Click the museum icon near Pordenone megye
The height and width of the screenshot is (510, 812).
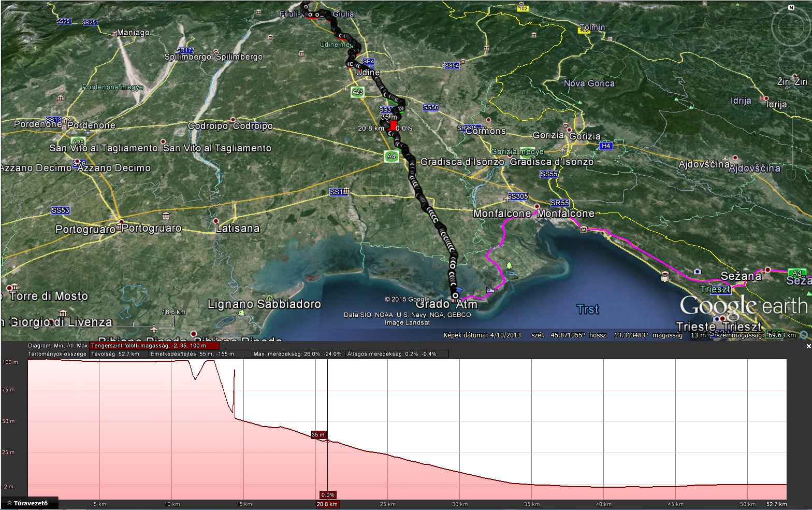coord(61,98)
